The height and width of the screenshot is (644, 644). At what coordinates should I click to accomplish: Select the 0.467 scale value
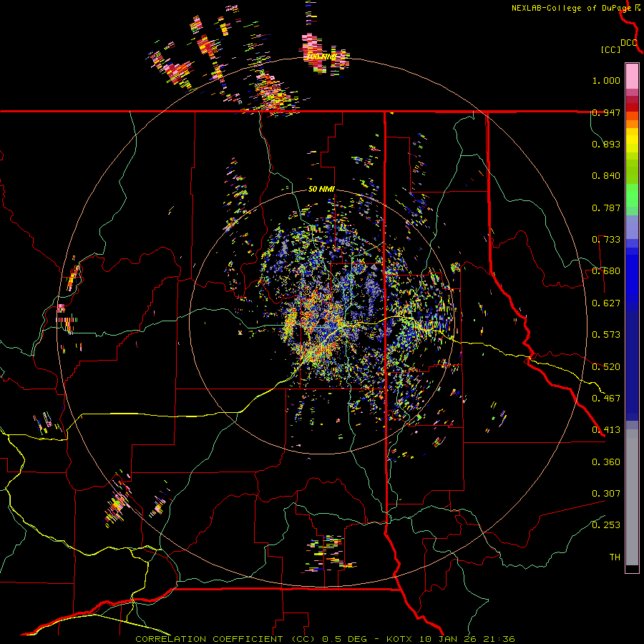point(606,399)
